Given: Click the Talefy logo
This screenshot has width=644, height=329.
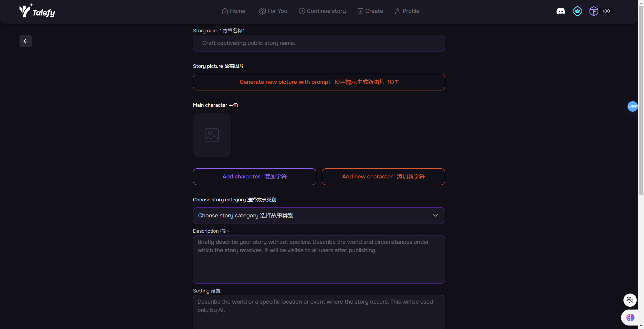Looking at the screenshot, I should [x=37, y=11].
